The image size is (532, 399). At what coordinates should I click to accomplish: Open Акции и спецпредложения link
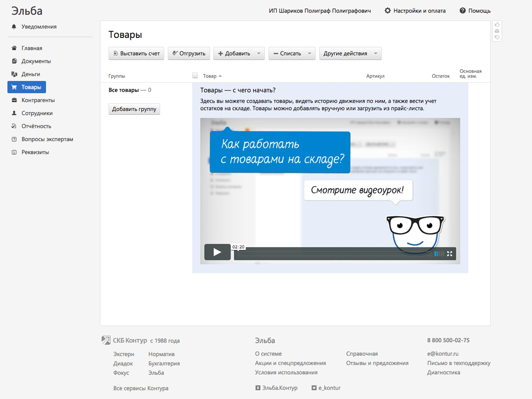[290, 363]
